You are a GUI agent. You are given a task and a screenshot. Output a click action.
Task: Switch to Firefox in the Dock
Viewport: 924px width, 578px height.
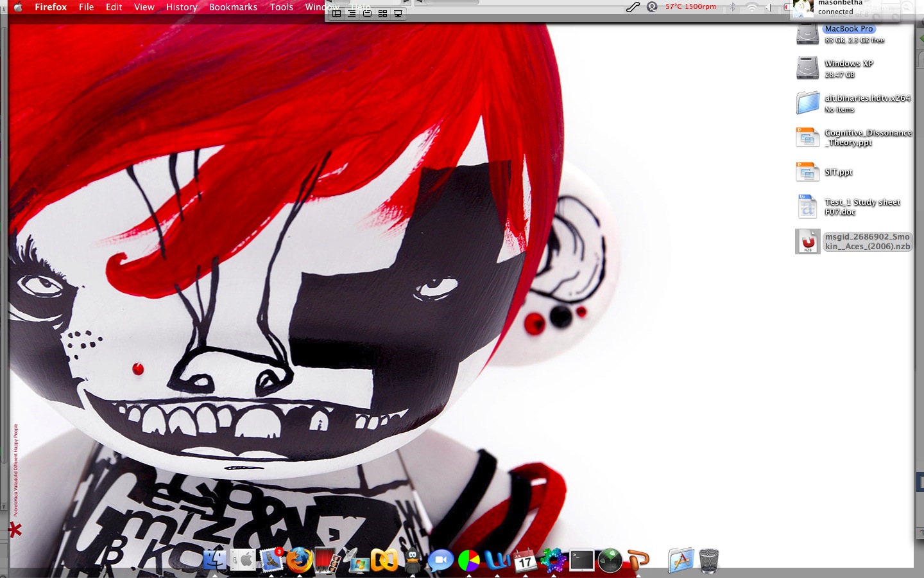pos(300,560)
